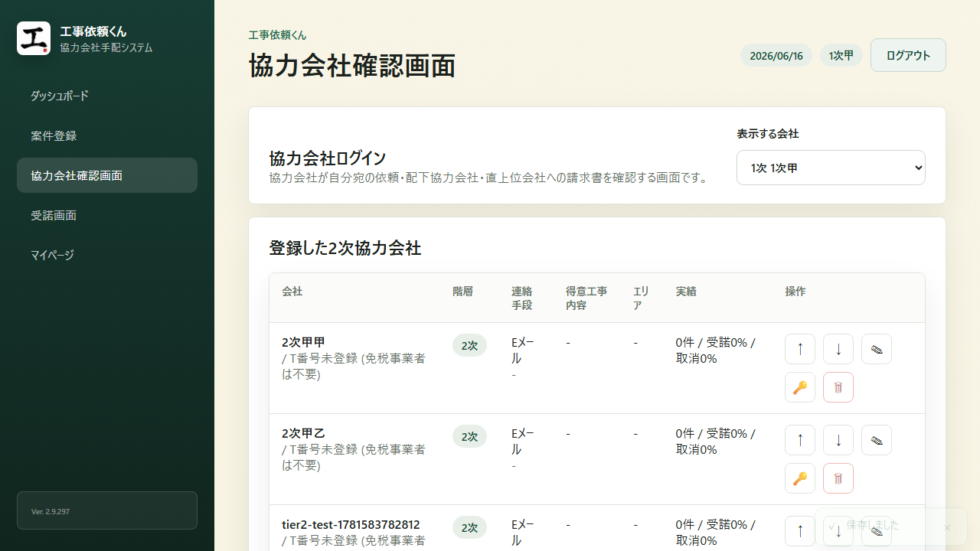Move the 2次甲乙 company down
This screenshot has width=980, height=551.
838,440
